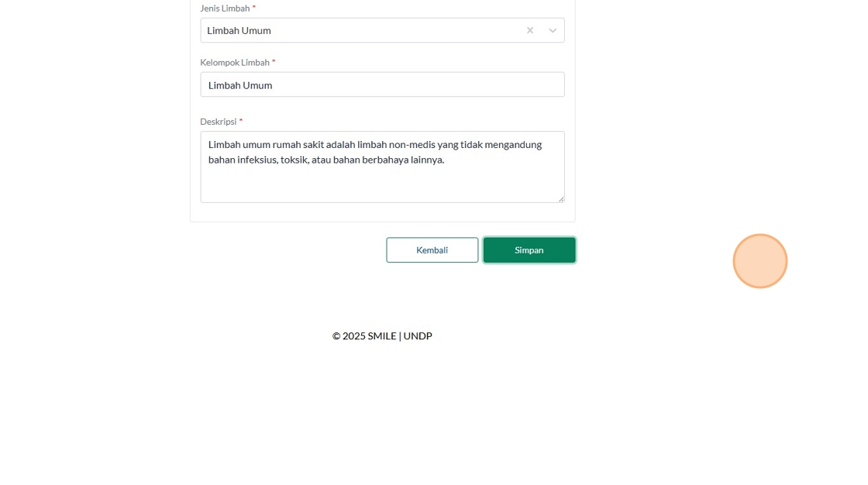Click the word "UNDP" in the footer
Viewport: 868px width, 485px height.
[418, 335]
